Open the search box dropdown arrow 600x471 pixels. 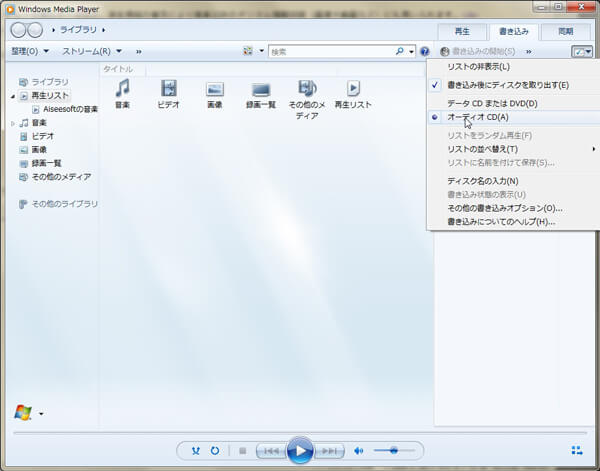point(411,51)
